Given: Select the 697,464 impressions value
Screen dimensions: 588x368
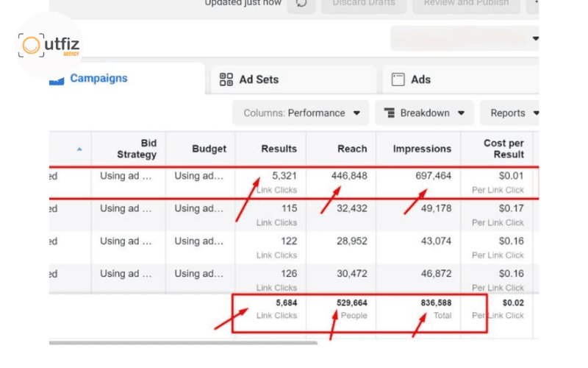Looking at the screenshot, I should tap(433, 176).
